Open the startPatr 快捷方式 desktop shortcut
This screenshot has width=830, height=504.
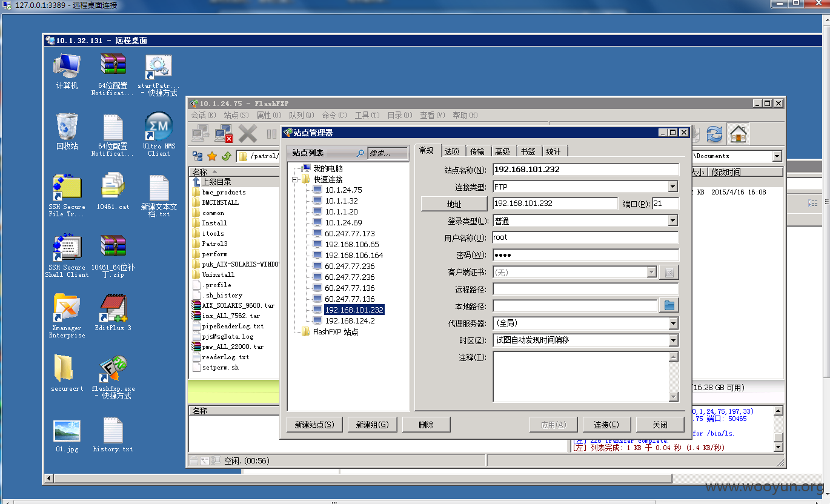tap(159, 75)
